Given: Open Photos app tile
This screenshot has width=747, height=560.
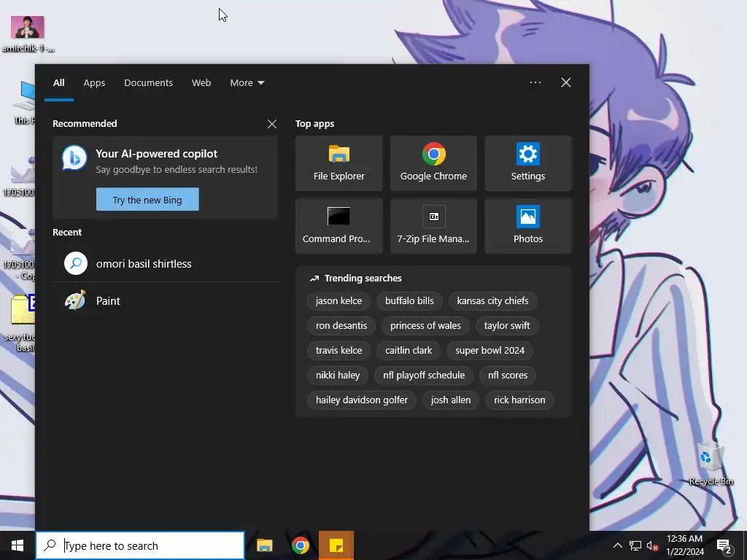Looking at the screenshot, I should point(528,226).
